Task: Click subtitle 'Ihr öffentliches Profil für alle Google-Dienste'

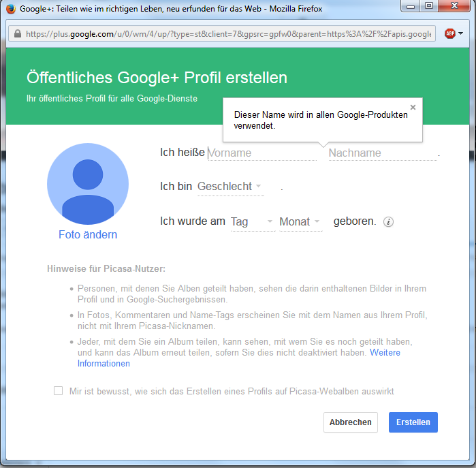Action: pos(112,98)
